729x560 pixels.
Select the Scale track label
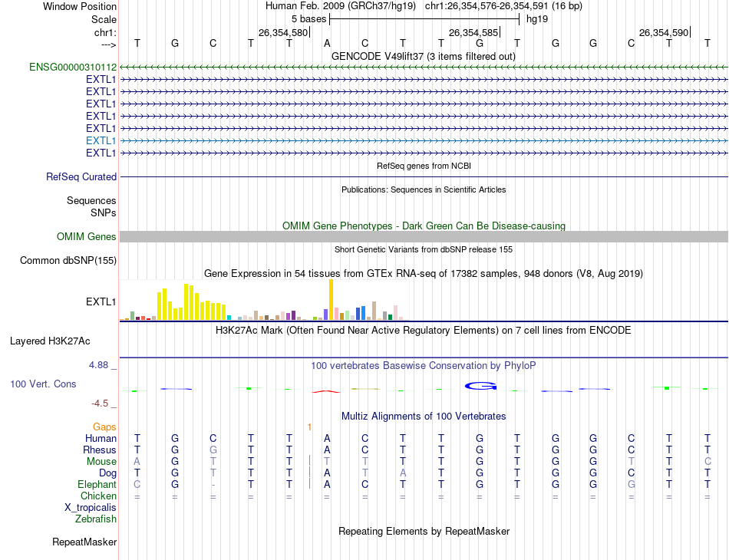(x=104, y=19)
